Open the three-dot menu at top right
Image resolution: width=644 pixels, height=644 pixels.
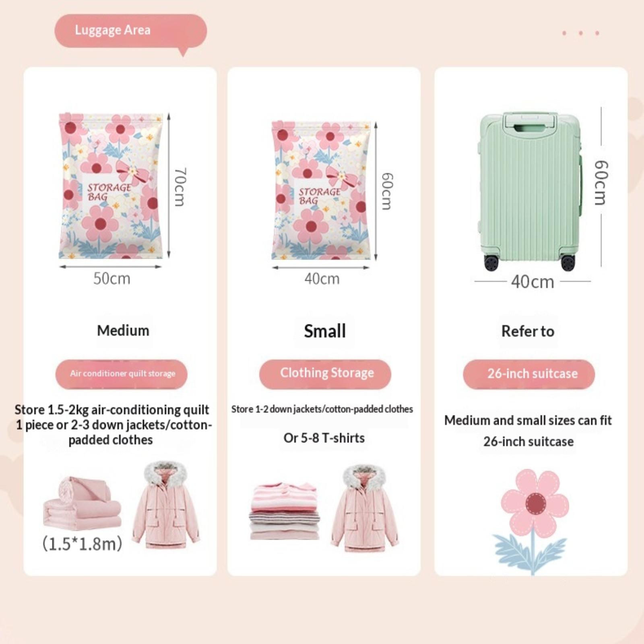(580, 33)
